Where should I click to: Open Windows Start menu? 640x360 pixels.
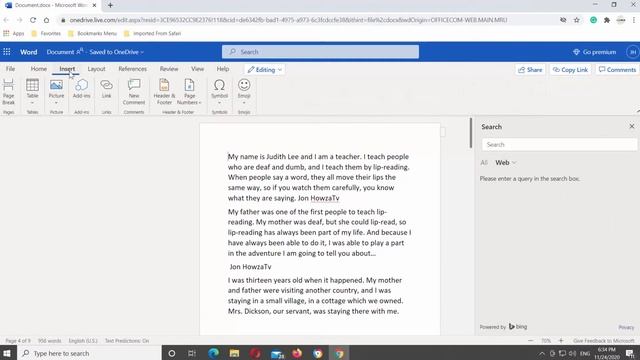point(7,353)
